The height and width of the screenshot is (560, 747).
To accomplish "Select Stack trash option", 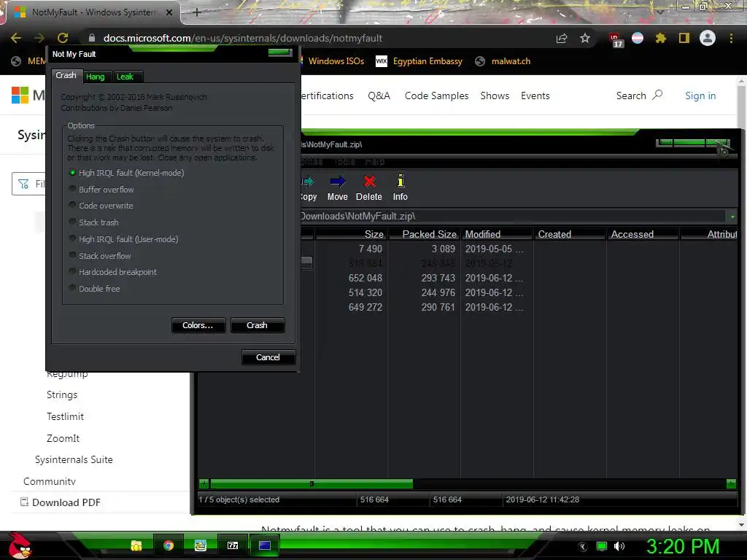I will (x=94, y=222).
